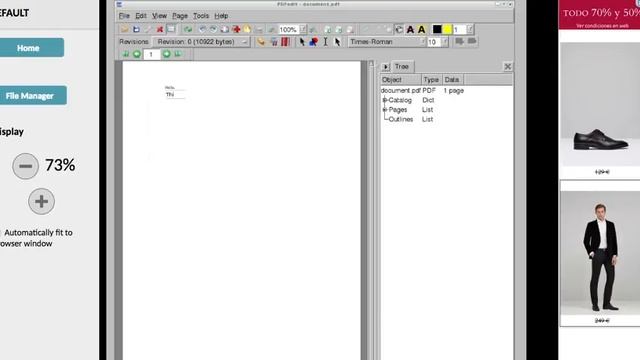Select the Catalog label in tree
640x360 pixels.
tap(400, 100)
